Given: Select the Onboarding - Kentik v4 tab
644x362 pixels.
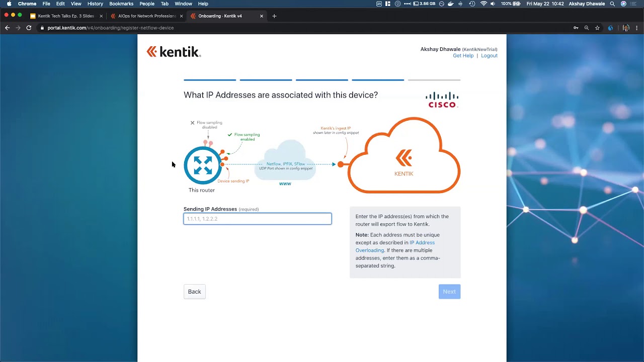Looking at the screenshot, I should click(226, 16).
